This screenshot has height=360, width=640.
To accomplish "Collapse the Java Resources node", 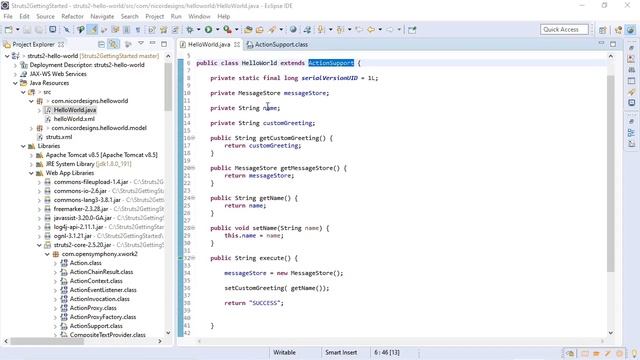I will click(x=15, y=83).
